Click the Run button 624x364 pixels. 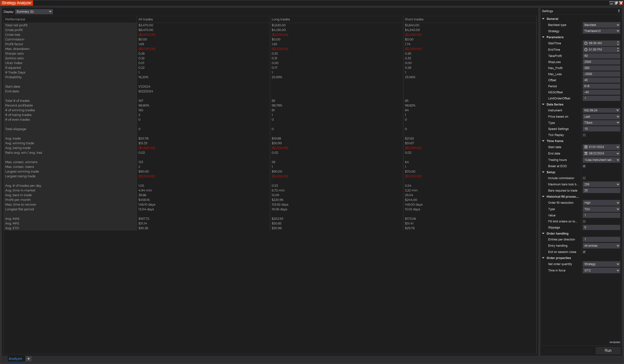tap(608, 350)
